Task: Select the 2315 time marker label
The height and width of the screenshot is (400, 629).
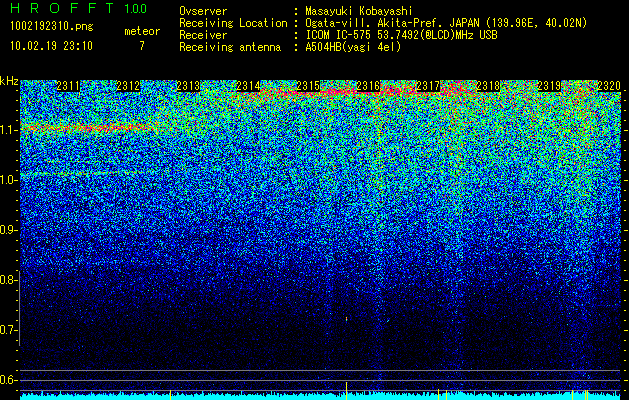Action: [308, 86]
